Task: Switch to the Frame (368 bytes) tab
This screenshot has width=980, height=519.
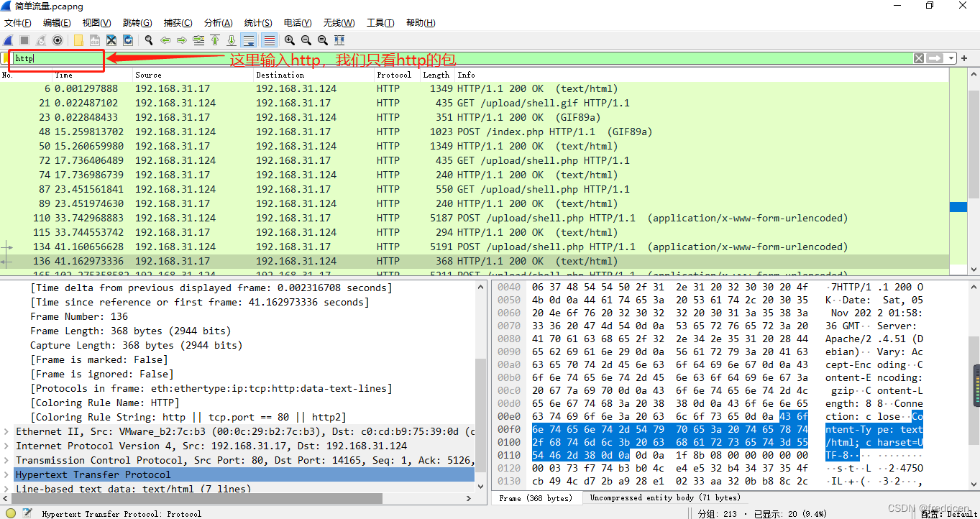Action: (x=535, y=497)
